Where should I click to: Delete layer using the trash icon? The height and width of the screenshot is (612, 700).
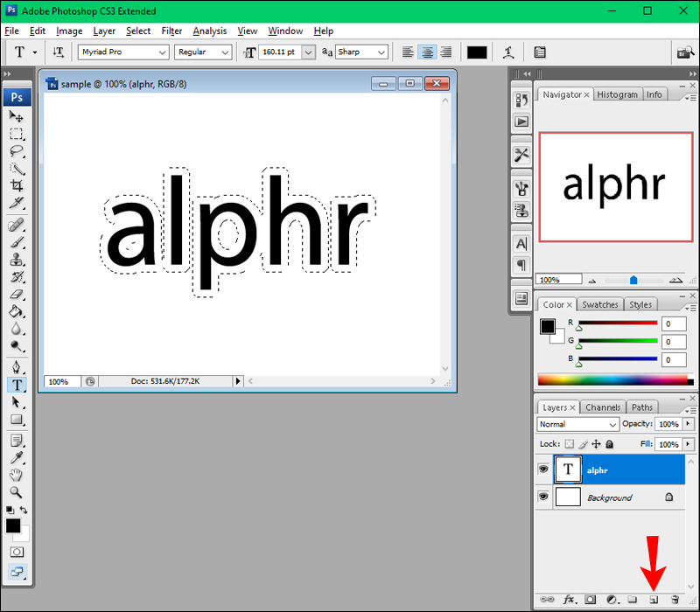click(675, 600)
